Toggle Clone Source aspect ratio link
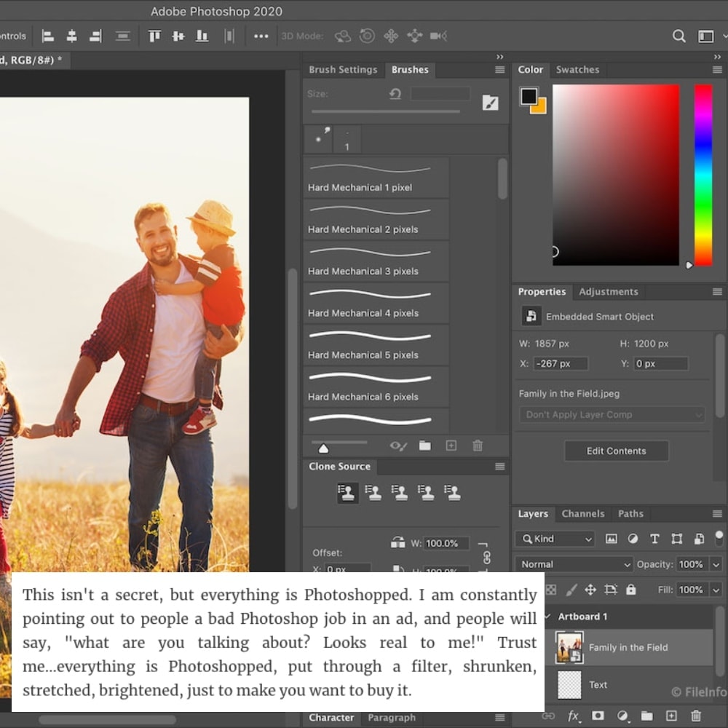 (x=486, y=557)
